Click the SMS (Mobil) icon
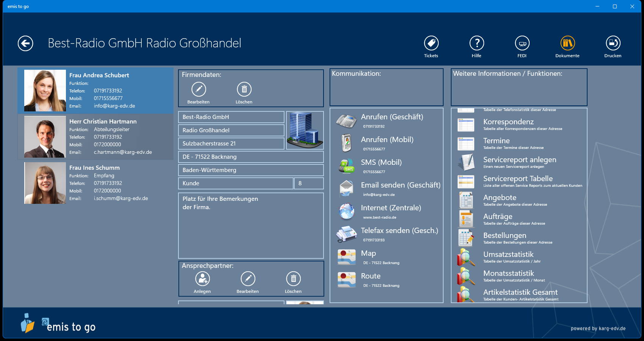 [346, 166]
